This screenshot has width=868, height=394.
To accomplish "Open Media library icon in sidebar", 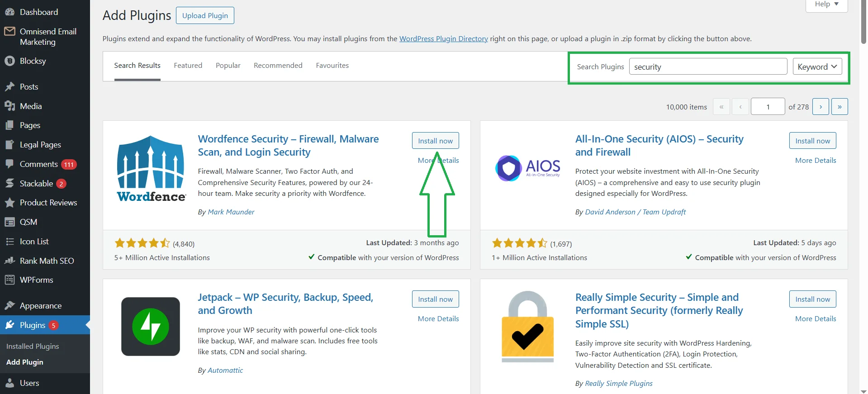I will pyautogui.click(x=9, y=106).
